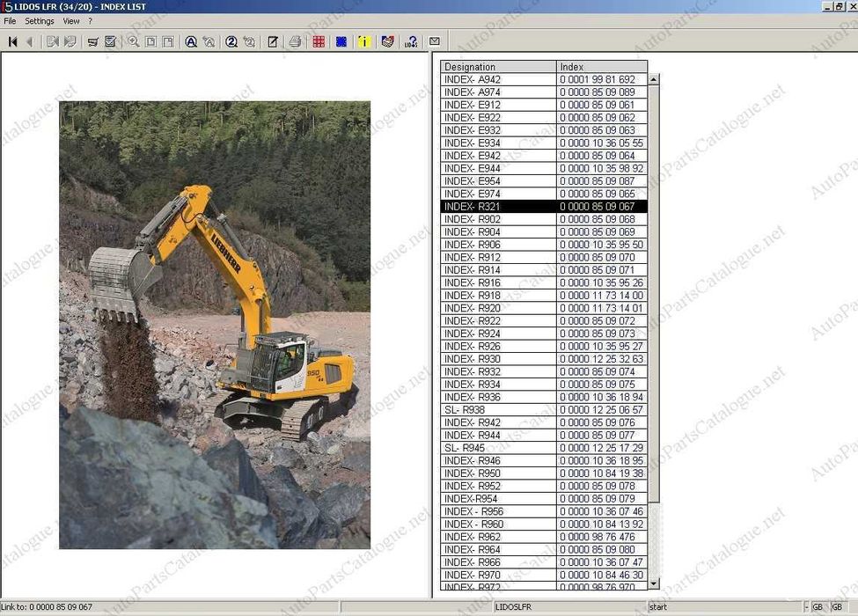Click the blue square icon
Viewport: 858px width, 616px height.
tap(341, 41)
